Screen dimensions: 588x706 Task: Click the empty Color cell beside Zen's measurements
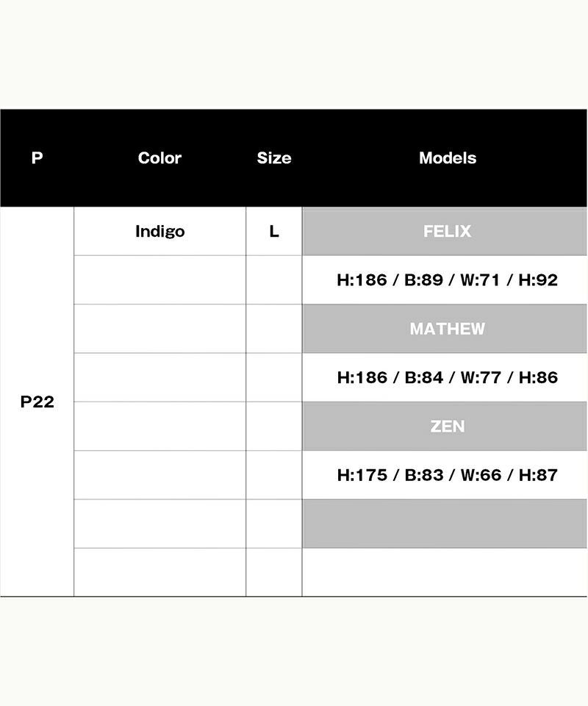point(159,475)
